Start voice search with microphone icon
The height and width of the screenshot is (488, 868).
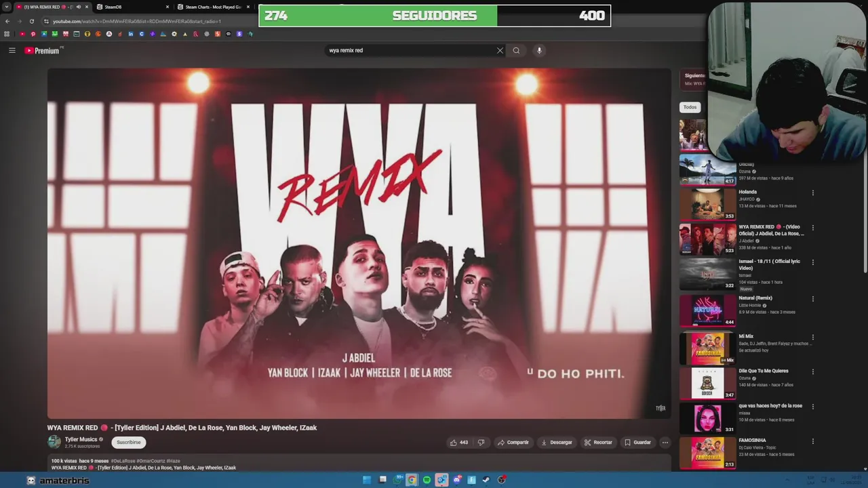click(539, 50)
